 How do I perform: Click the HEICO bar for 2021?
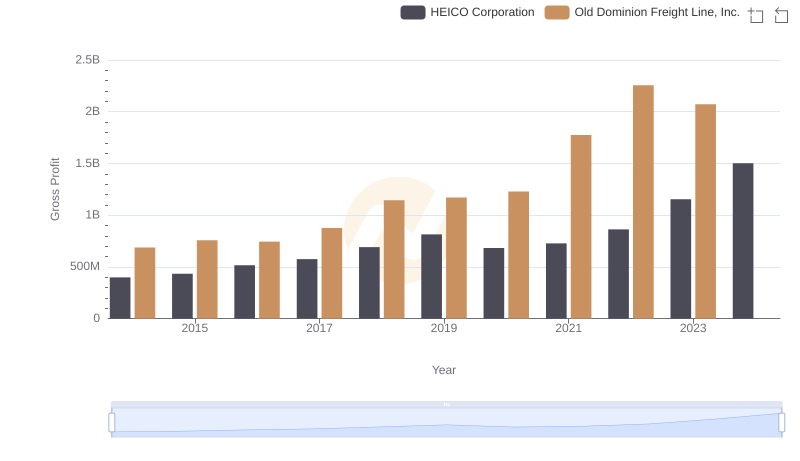[556, 281]
